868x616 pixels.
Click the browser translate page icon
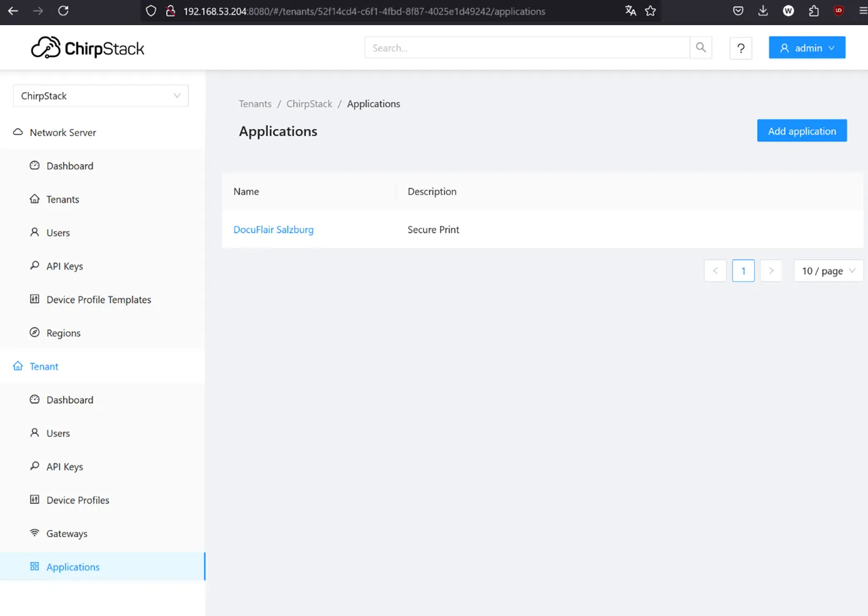tap(631, 11)
